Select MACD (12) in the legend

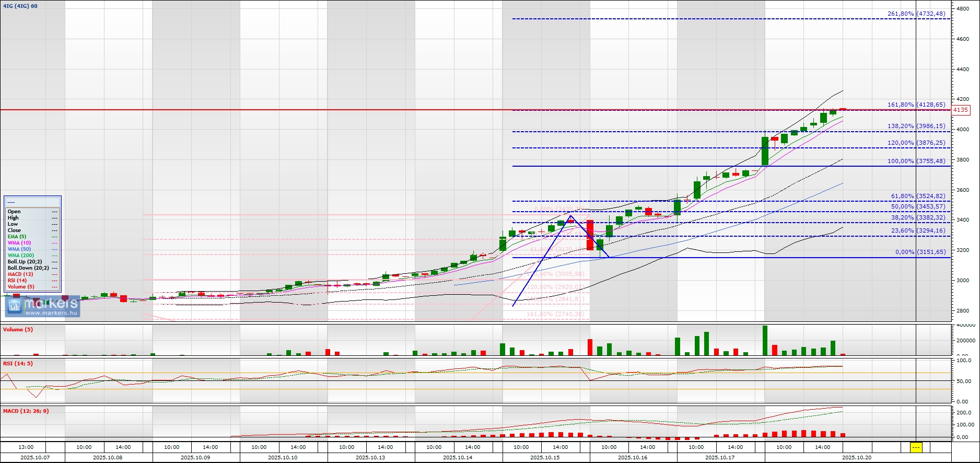pyautogui.click(x=20, y=274)
